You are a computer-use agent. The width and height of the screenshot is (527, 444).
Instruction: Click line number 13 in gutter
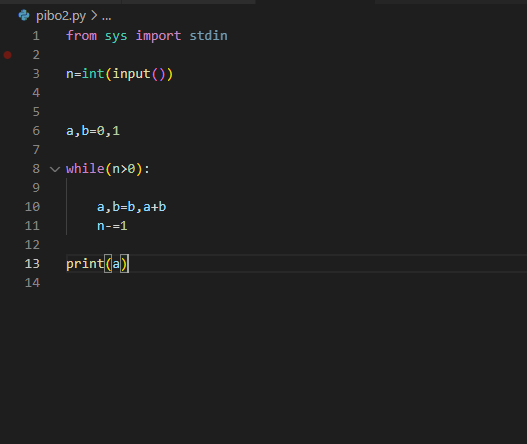click(32, 264)
